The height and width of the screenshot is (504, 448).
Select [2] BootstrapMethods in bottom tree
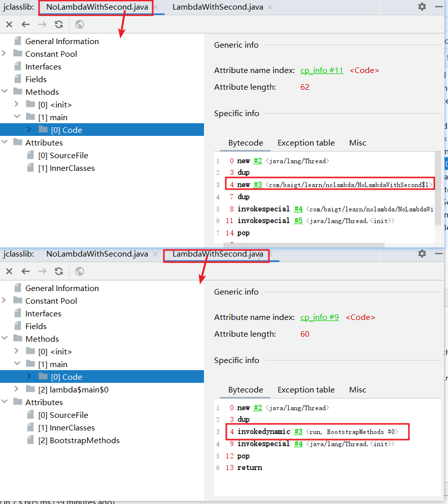pos(79,441)
